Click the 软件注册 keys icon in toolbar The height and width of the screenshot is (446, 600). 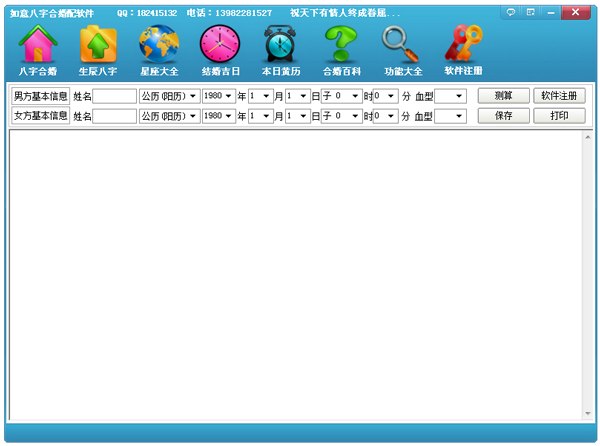click(463, 47)
